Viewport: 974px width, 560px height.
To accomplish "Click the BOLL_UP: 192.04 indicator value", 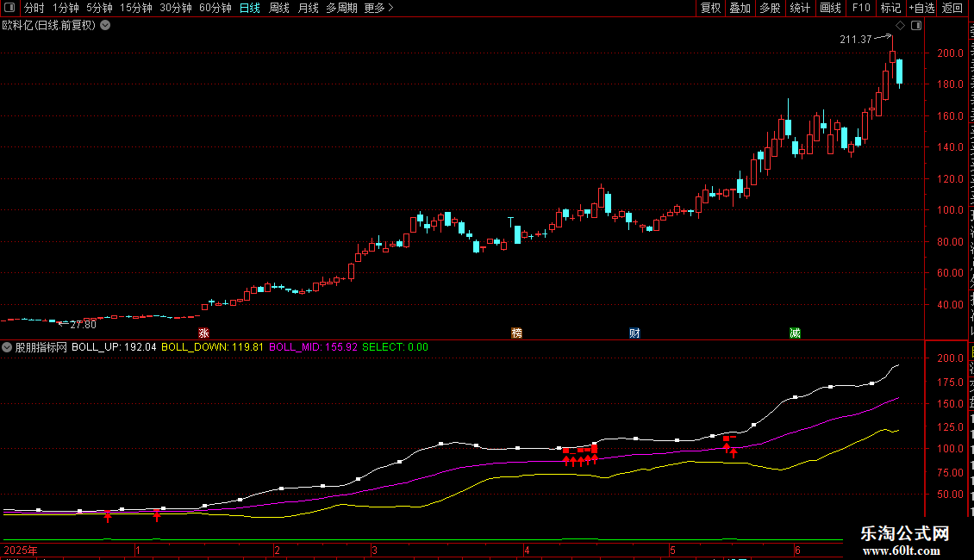I will [x=114, y=347].
